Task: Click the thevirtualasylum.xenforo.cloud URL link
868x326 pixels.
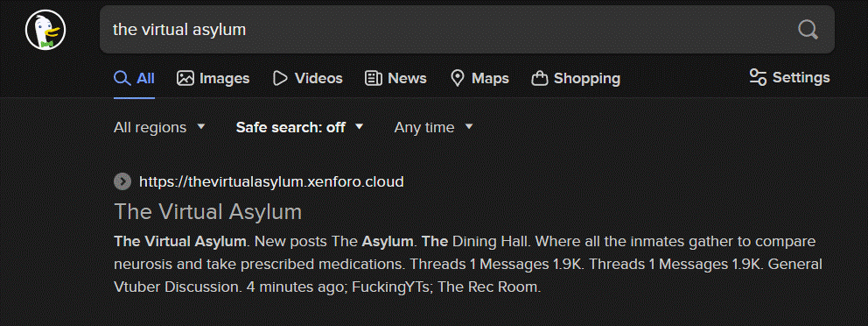Action: [271, 181]
